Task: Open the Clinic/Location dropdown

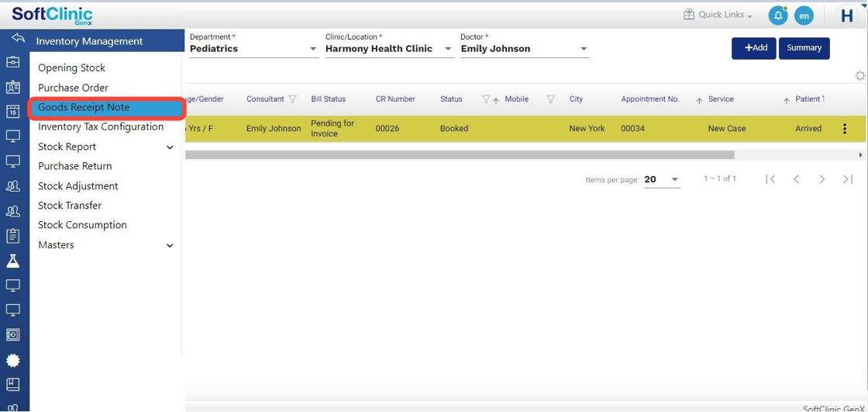Action: [448, 49]
